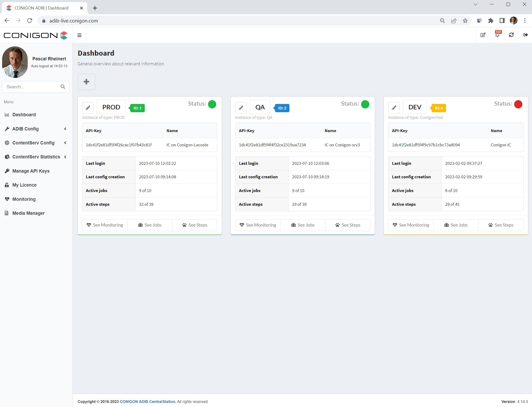Click See Jobs for PROD instance
This screenshot has width=532, height=407.
pyautogui.click(x=150, y=225)
